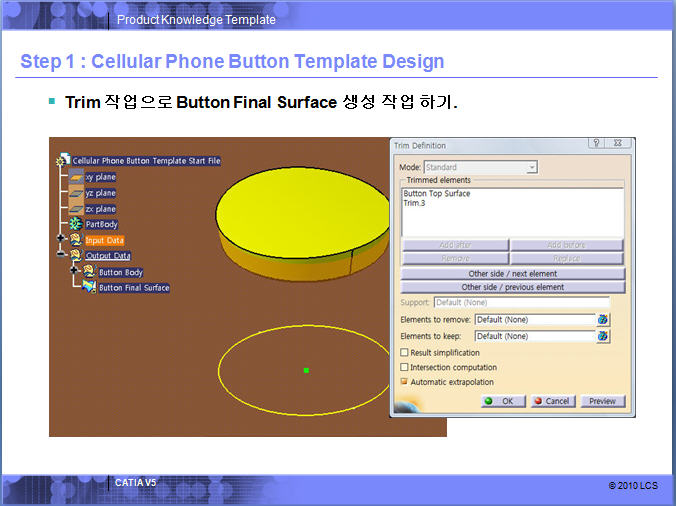Image resolution: width=676 pixels, height=506 pixels.
Task: Select the yz plane icon
Action: click(x=75, y=193)
